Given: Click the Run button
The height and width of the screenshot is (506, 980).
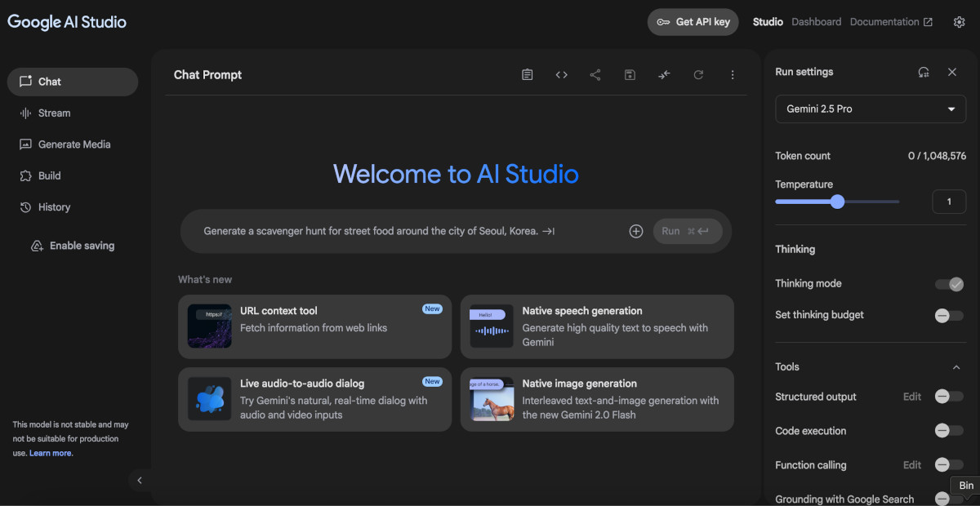Looking at the screenshot, I should tap(688, 231).
